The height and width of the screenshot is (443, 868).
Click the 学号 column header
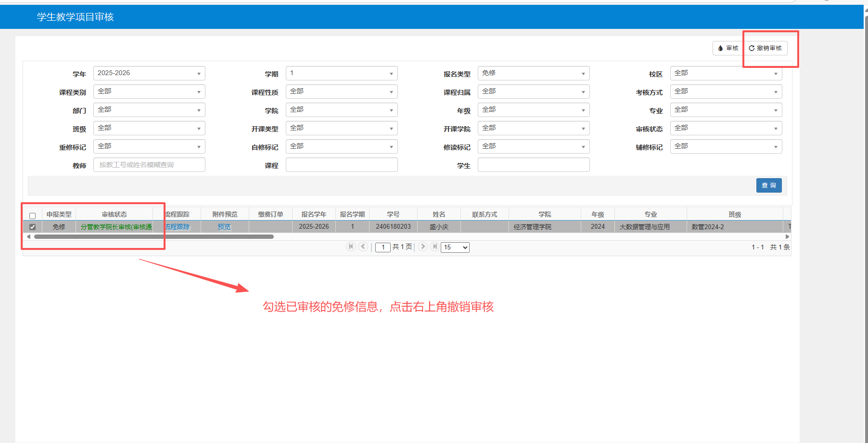[393, 214]
